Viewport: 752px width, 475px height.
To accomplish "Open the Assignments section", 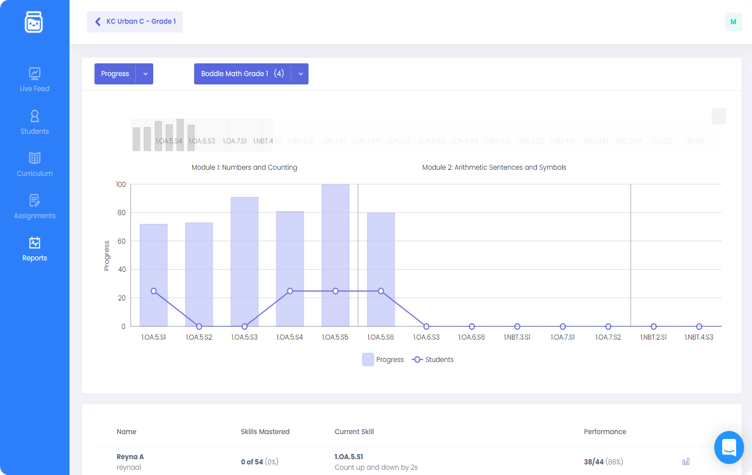I will click(x=34, y=207).
